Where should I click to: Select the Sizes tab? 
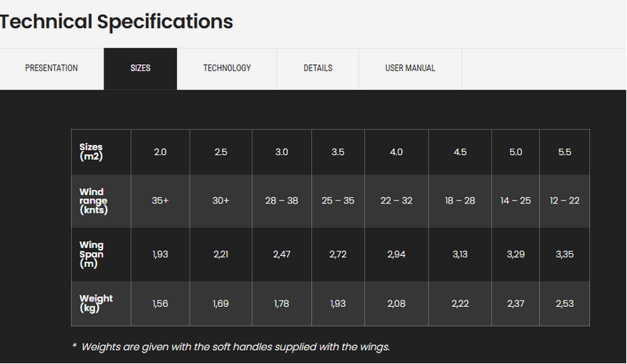tap(140, 68)
